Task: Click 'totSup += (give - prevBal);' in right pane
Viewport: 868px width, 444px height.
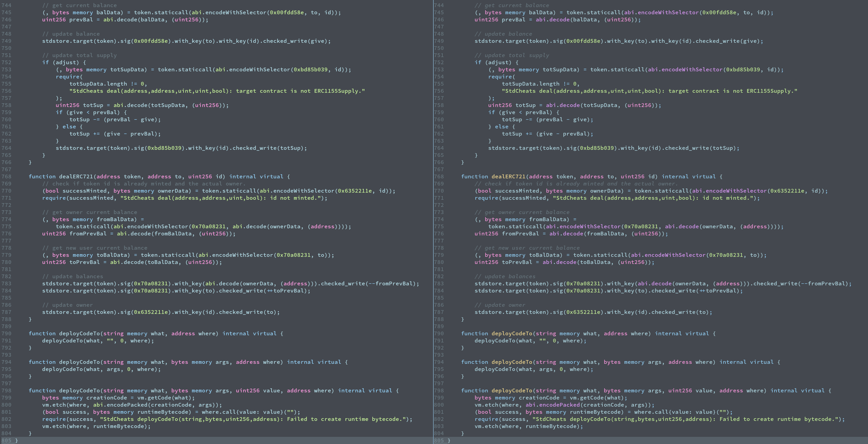Action: point(548,134)
